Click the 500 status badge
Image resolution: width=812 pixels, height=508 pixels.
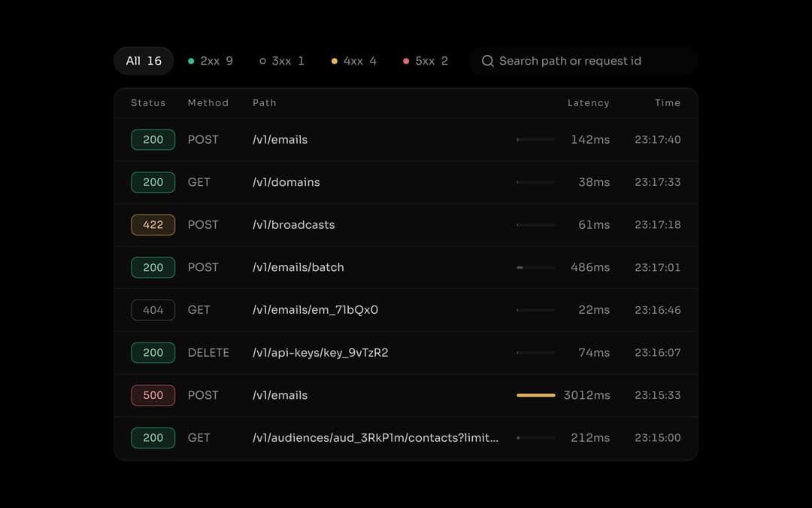tap(153, 395)
